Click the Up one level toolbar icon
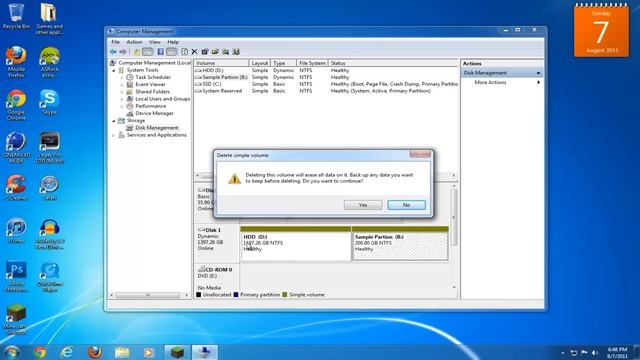The width and height of the screenshot is (640, 360). tap(137, 52)
